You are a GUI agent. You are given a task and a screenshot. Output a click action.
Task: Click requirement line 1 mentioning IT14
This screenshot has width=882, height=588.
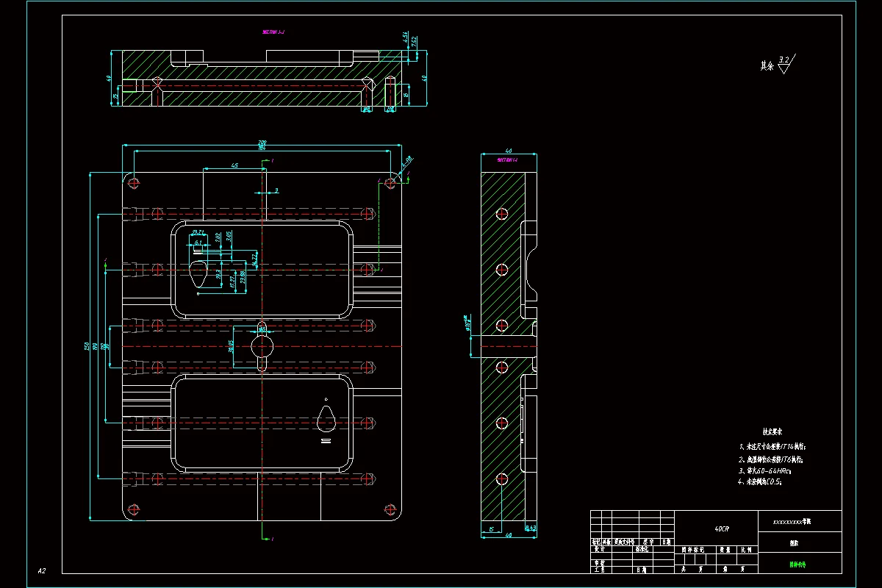click(x=772, y=446)
